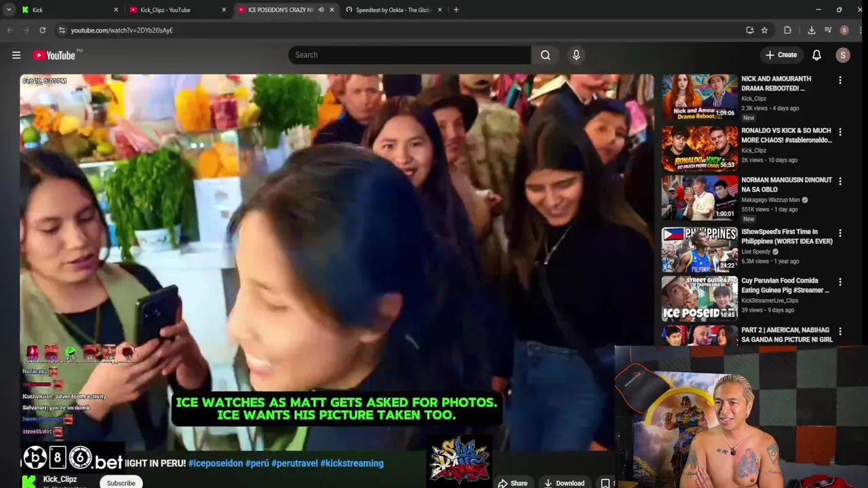Click the Download button

(x=564, y=483)
